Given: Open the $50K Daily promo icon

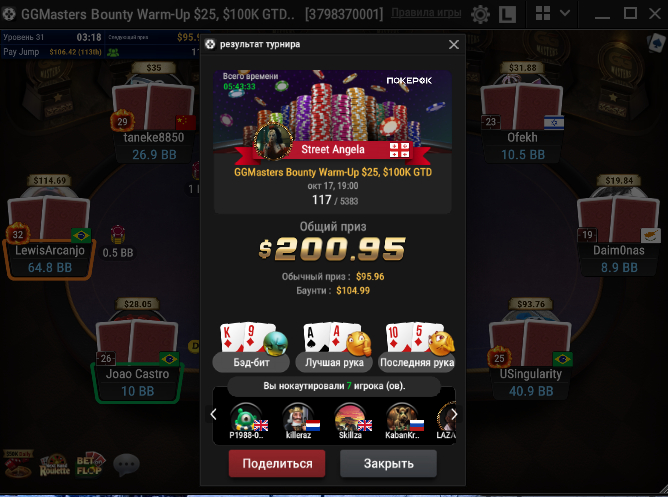Looking at the screenshot, I should pyautogui.click(x=18, y=463).
